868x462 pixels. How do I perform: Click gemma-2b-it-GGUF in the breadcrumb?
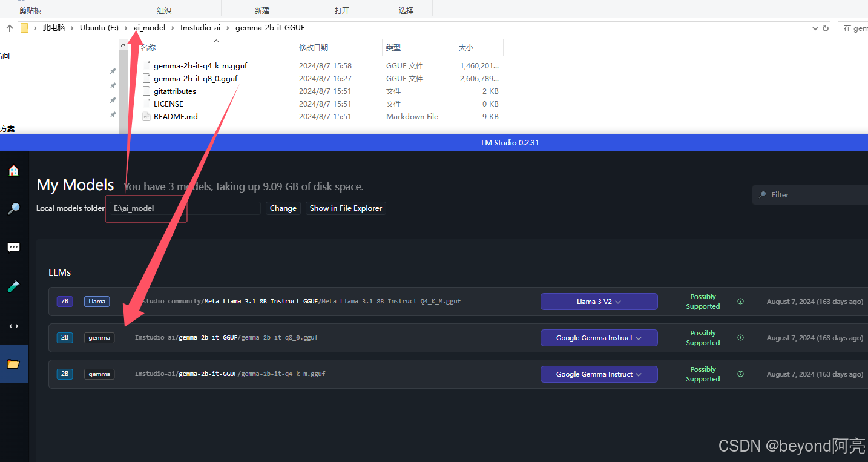coord(269,28)
